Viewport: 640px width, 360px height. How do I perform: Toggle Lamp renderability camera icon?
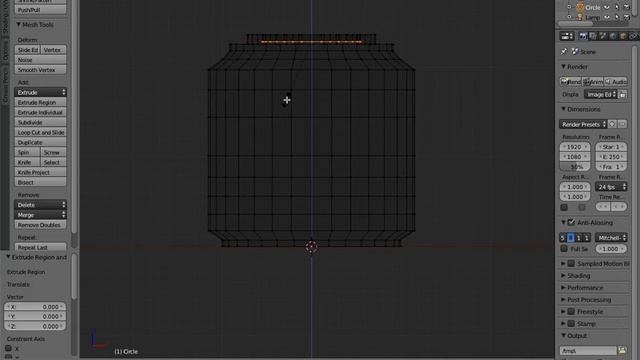(x=627, y=18)
